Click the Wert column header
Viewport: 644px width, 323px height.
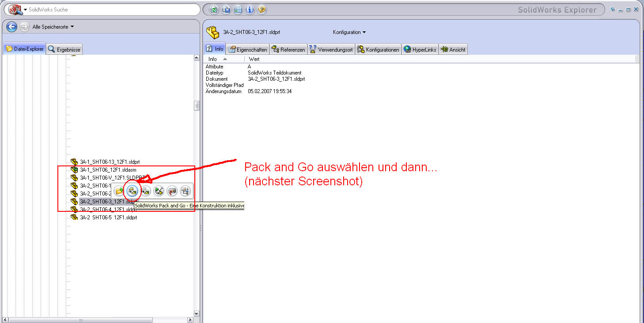(x=254, y=59)
